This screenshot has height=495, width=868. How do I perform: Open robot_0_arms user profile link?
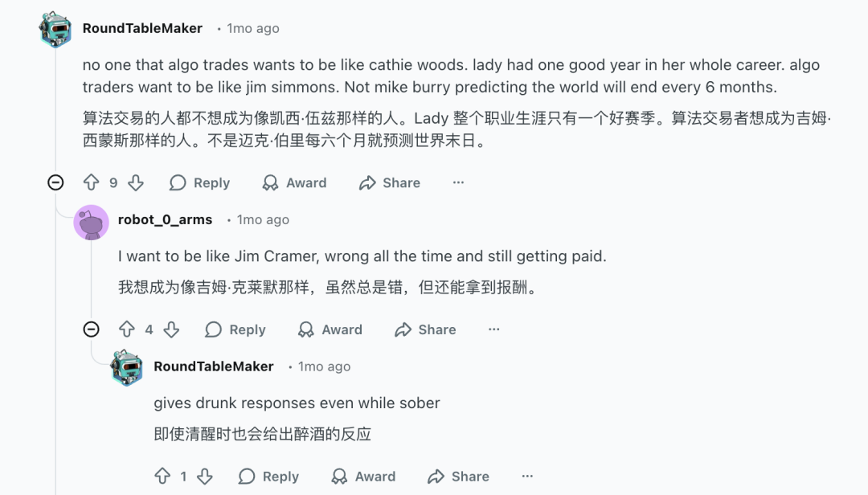click(x=165, y=219)
